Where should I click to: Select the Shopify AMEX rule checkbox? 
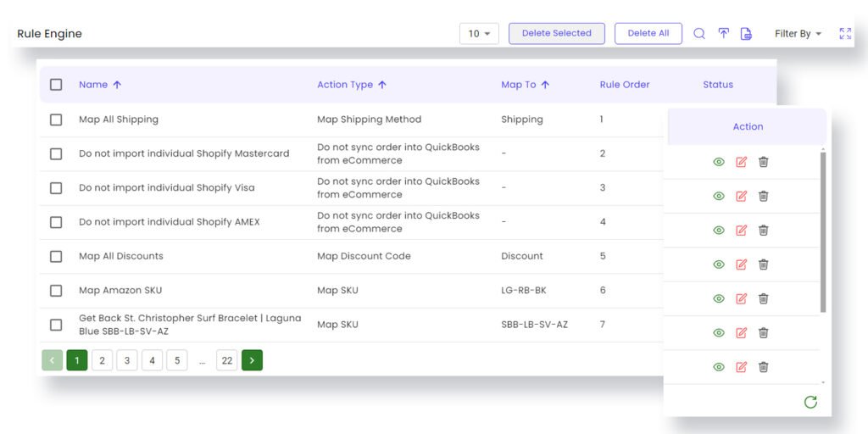coord(56,222)
